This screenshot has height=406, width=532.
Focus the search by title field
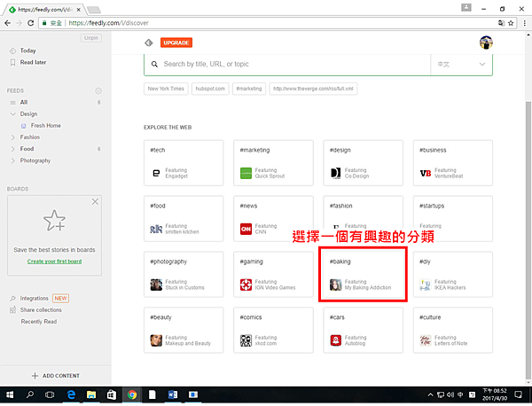288,64
